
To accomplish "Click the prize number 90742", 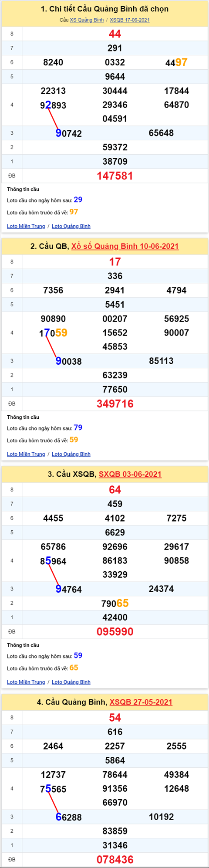I will [69, 133].
